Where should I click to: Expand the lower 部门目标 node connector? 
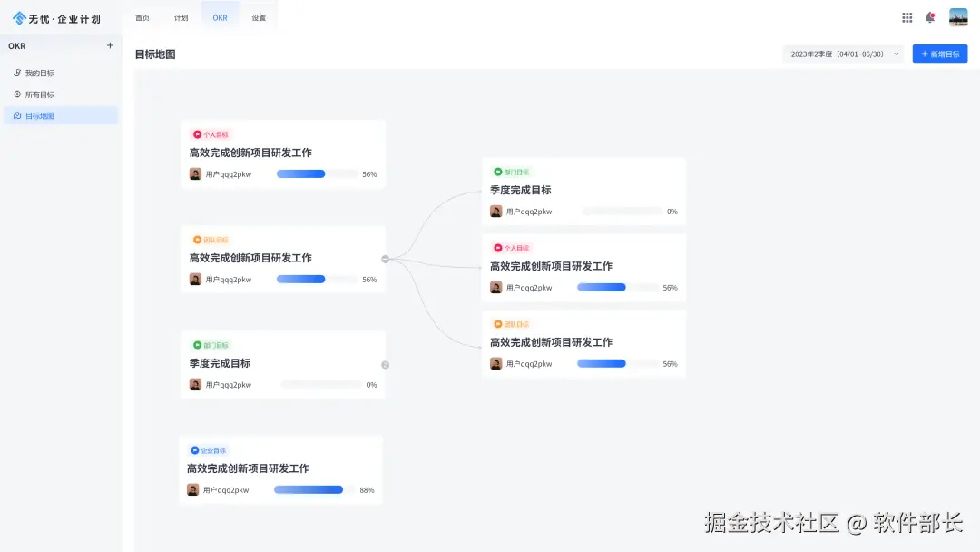[x=385, y=364]
